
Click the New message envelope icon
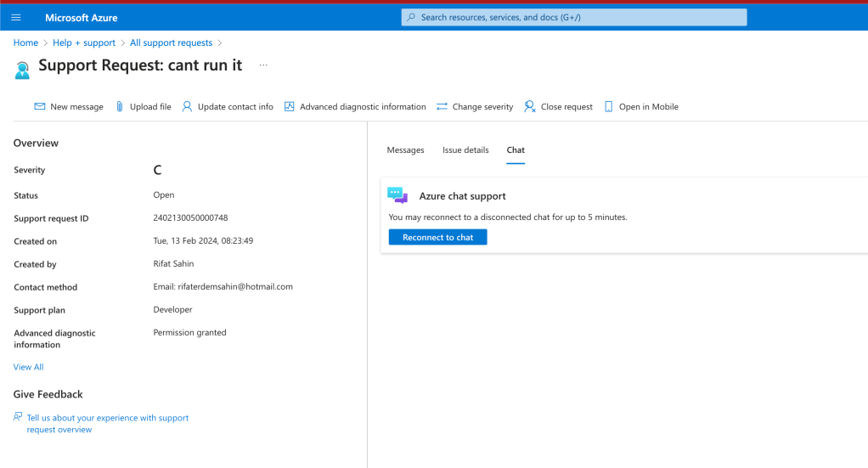pos(40,106)
